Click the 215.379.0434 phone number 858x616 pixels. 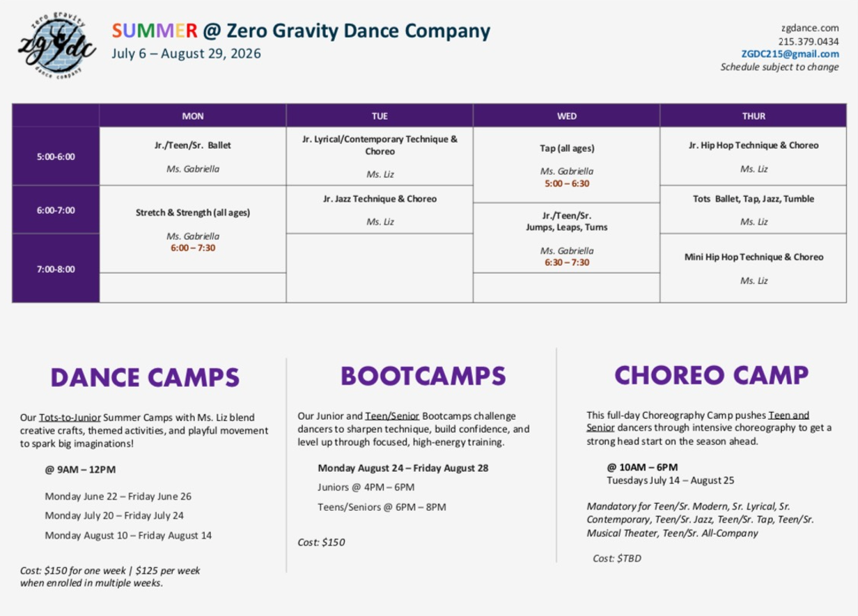click(x=808, y=41)
